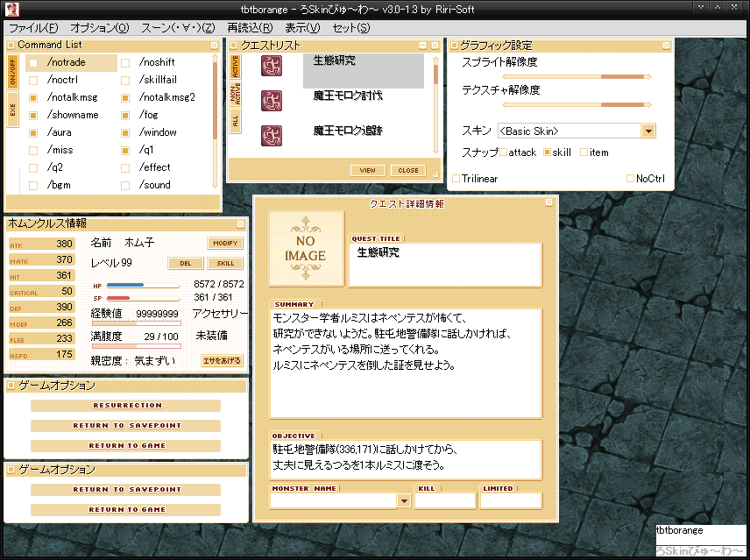Click the 魔王モロク討伐 quest icon
This screenshot has width=750, height=560.
[x=272, y=101]
